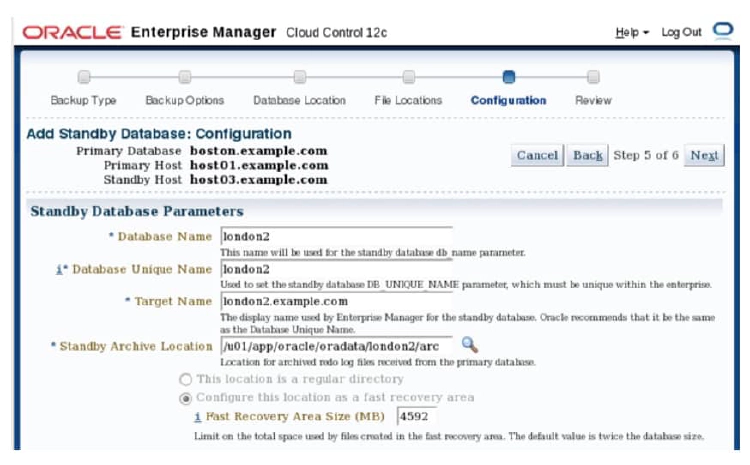Click the Log Out link
Screen dimensions: 750x465
pos(682,33)
